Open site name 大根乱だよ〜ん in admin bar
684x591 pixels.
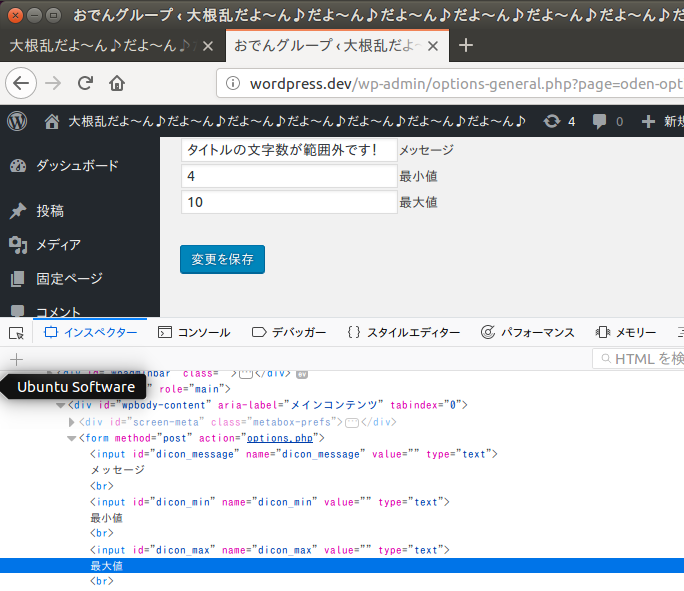tap(297, 121)
